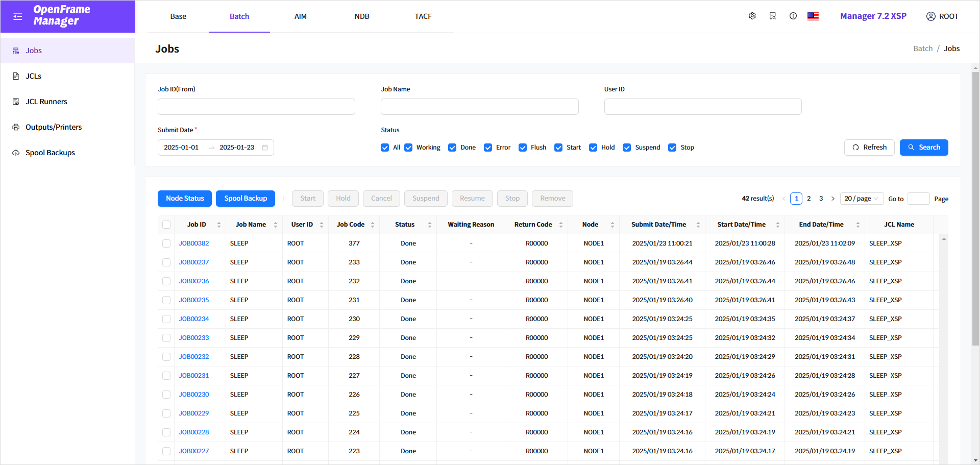Click the Go to page input field

(919, 199)
